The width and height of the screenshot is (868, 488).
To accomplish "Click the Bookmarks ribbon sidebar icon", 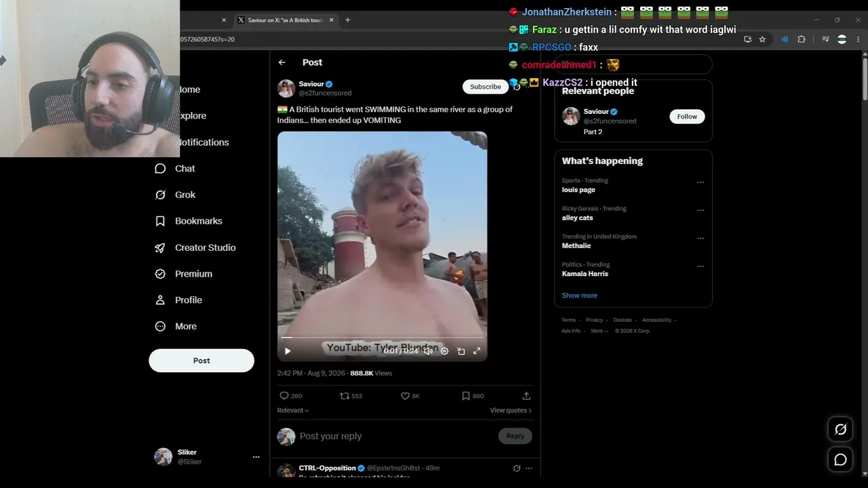I will [x=160, y=221].
